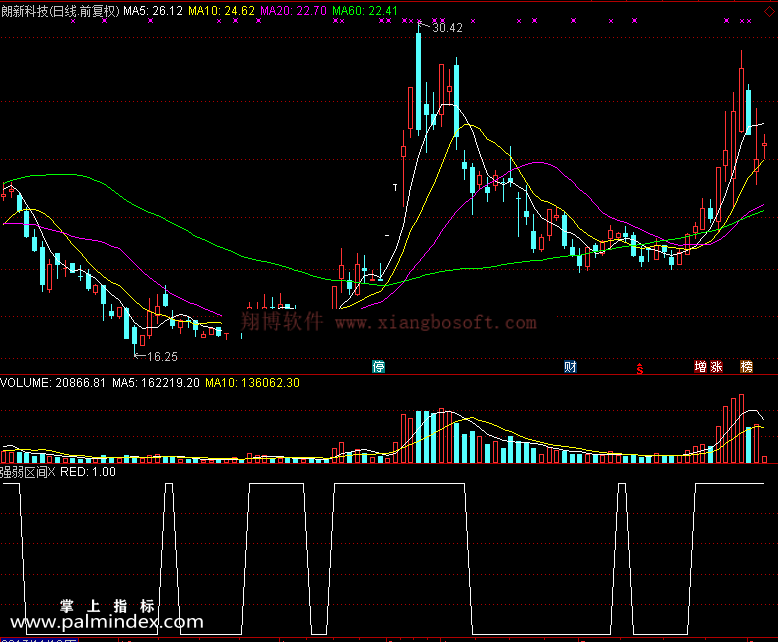Click the 涨 marker icon
Image resolution: width=778 pixels, height=642 pixels.
(716, 367)
